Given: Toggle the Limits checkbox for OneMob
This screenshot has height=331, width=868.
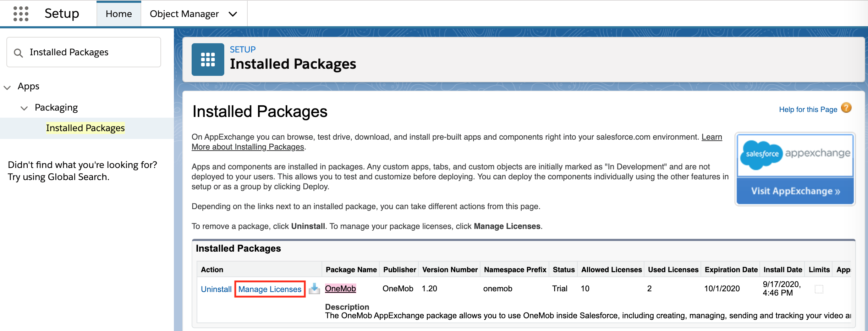Looking at the screenshot, I should pos(819,289).
